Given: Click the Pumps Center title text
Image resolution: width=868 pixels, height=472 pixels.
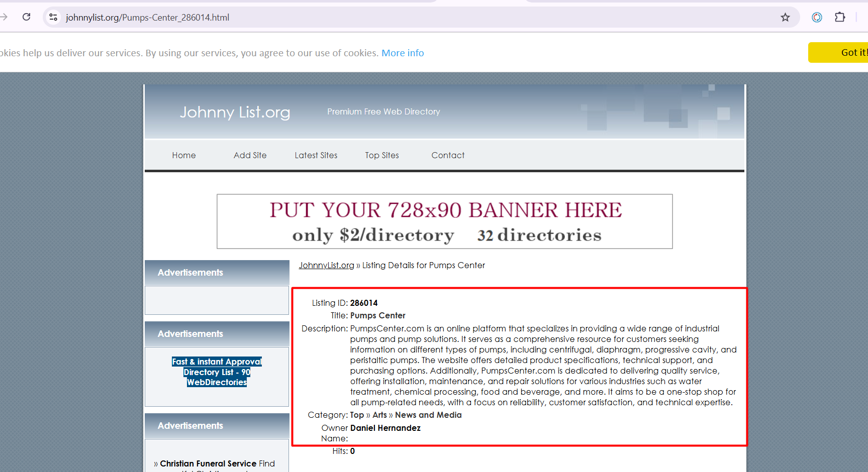Looking at the screenshot, I should coord(378,315).
